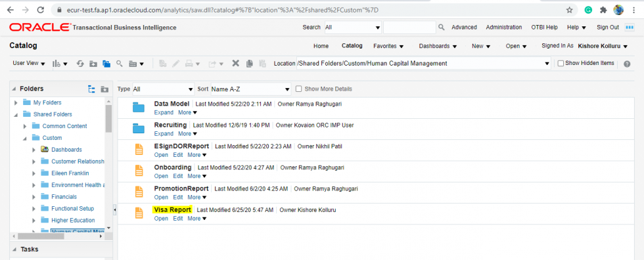Click the blue dots icon beside Sign Out
This screenshot has width=644, height=260.
point(630,28)
